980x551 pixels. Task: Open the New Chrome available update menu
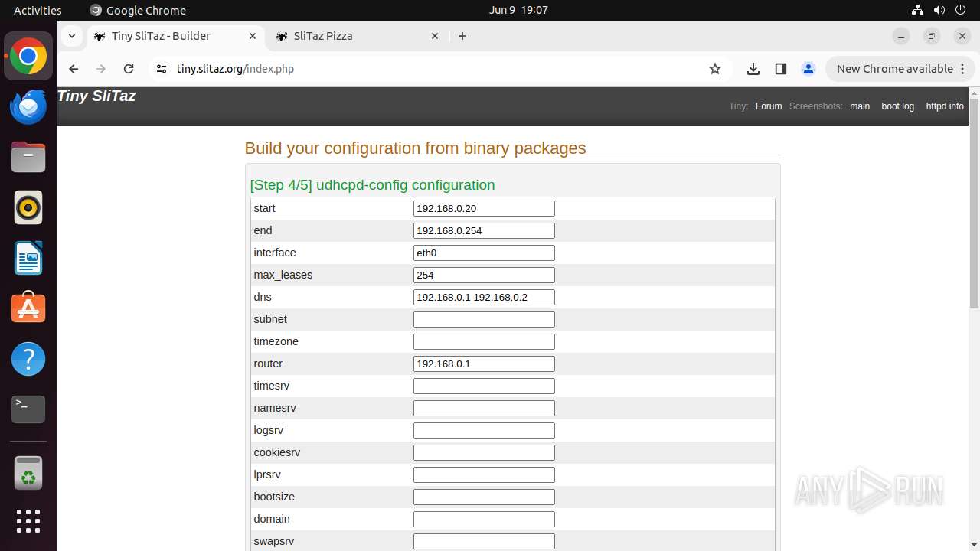point(900,69)
